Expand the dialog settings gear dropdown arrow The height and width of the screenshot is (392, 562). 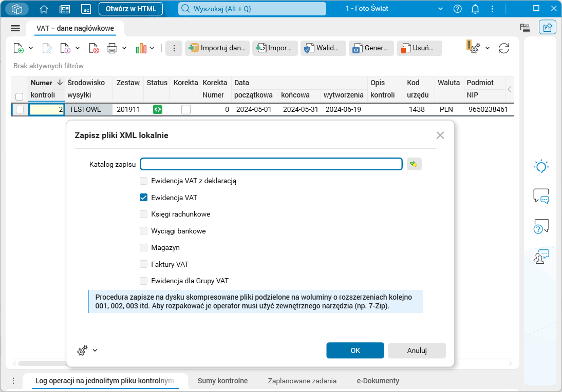[95, 350]
